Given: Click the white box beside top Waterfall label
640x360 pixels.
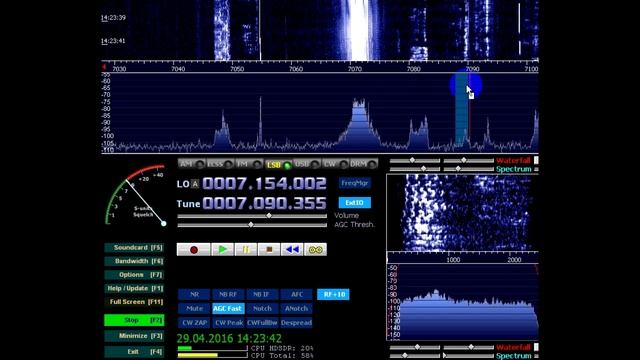Looking at the screenshot, I should (x=536, y=160).
